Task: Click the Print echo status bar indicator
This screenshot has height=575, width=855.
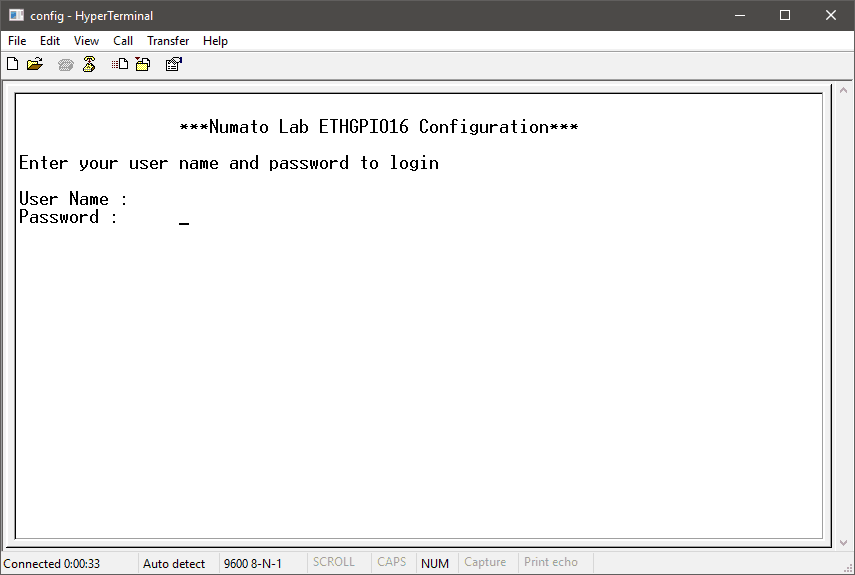Action: pos(551,563)
